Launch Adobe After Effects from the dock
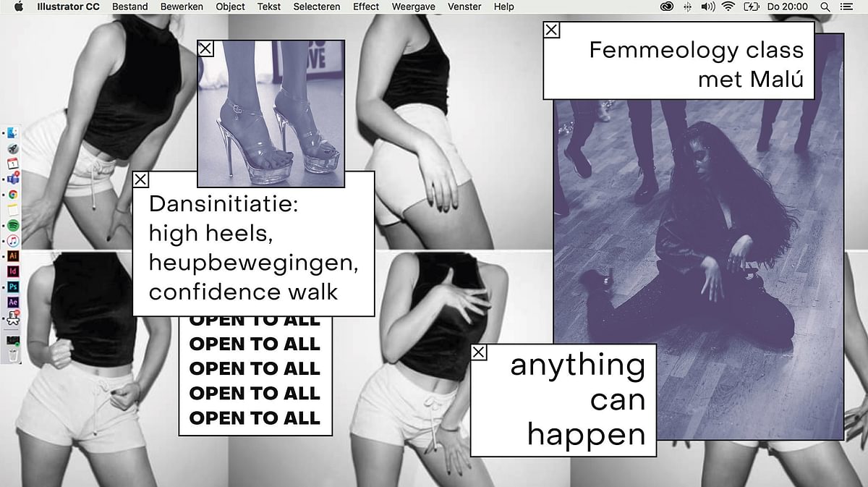The height and width of the screenshot is (487, 868). point(13,302)
